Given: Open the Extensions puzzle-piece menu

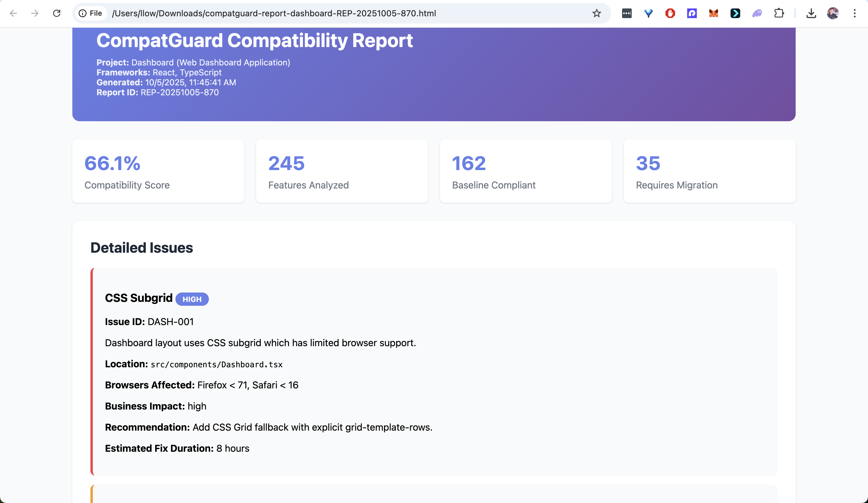Looking at the screenshot, I should 779,14.
